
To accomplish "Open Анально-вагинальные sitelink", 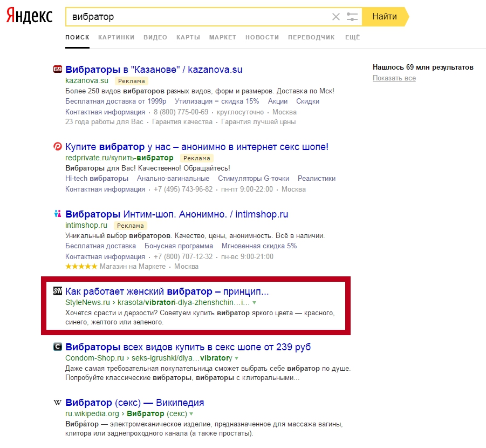I will (173, 179).
